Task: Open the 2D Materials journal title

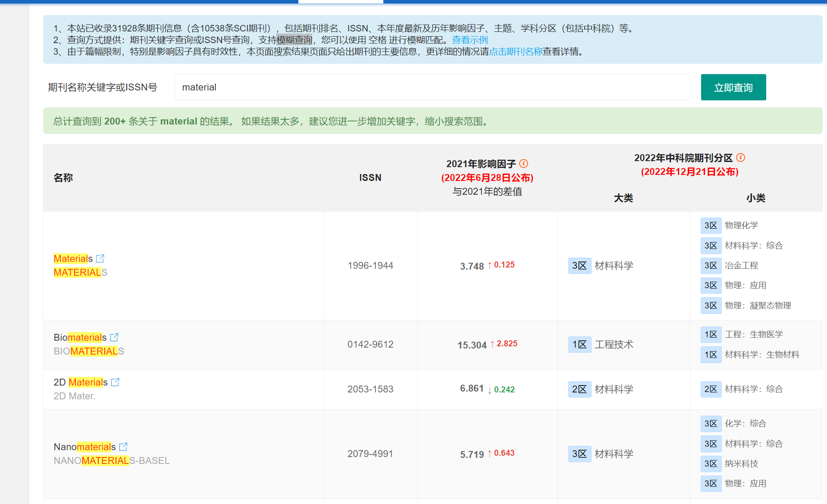Action: (80, 382)
